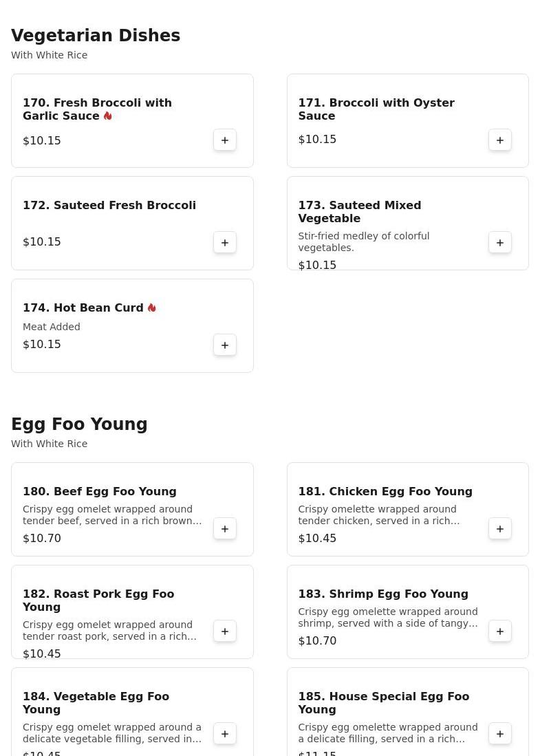540x756 pixels.
Task: Tap plus icon for Chicken Egg Foo Young
Action: (x=500, y=529)
